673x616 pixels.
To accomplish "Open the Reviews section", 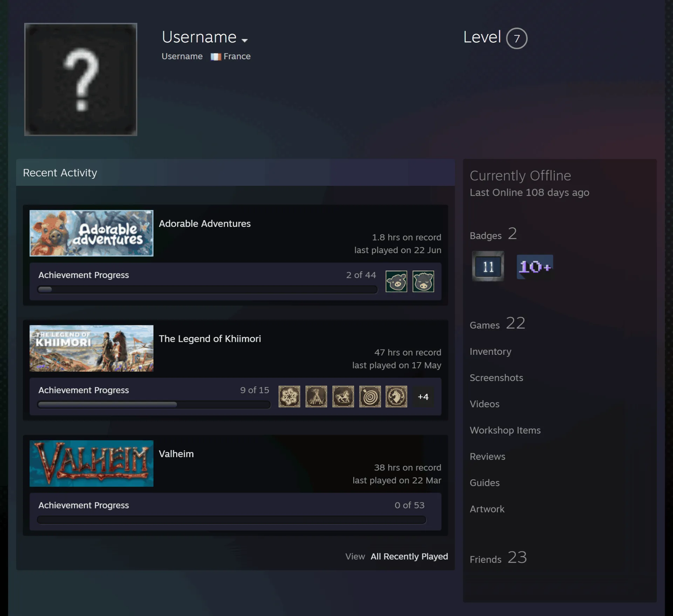I will coord(488,456).
